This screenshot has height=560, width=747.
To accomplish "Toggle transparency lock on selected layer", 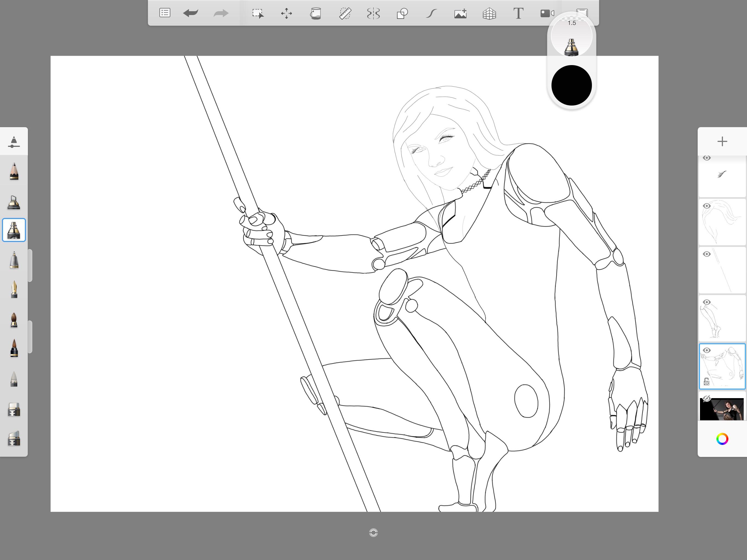I will point(706,382).
